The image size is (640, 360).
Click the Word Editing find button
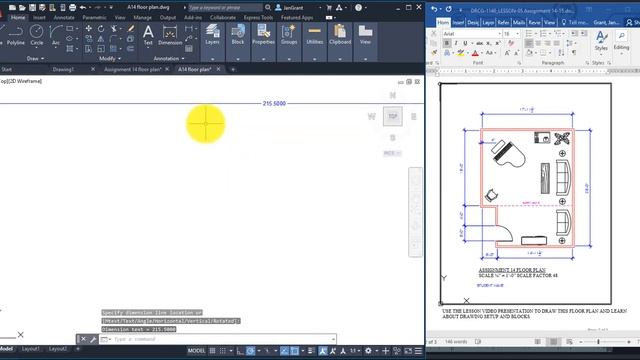click(x=621, y=41)
